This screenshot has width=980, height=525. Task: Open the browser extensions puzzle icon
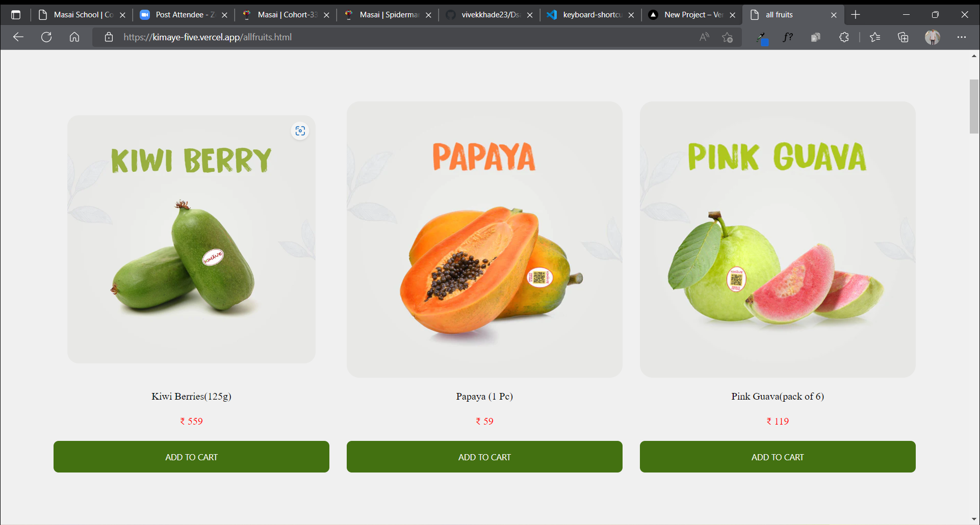click(844, 37)
